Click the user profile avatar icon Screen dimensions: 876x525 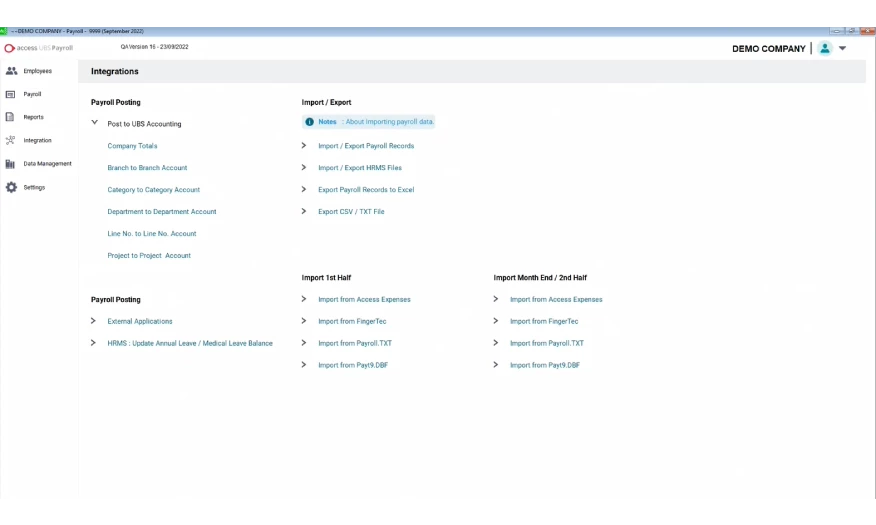(x=824, y=48)
